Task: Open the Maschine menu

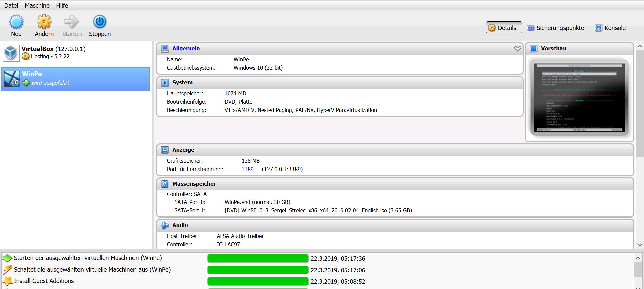Action: (x=37, y=5)
